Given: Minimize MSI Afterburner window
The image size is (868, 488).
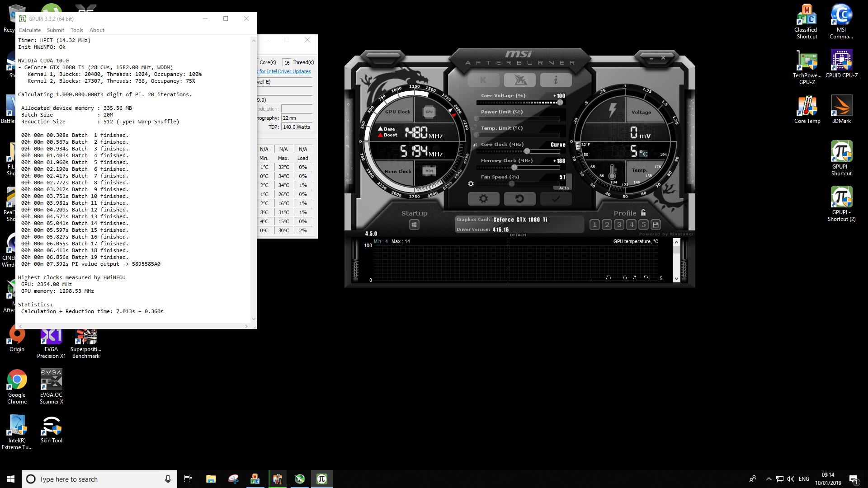Looking at the screenshot, I should point(651,58).
